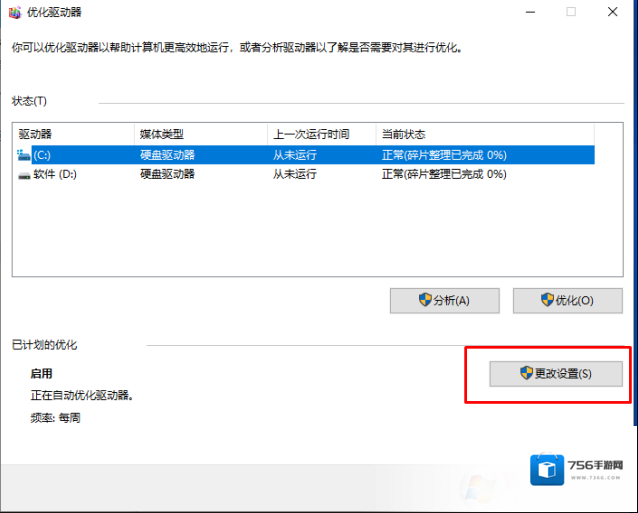Image resolution: width=638 pixels, height=513 pixels.
Task: Click the shield icon on 分析(A)
Action: click(425, 300)
